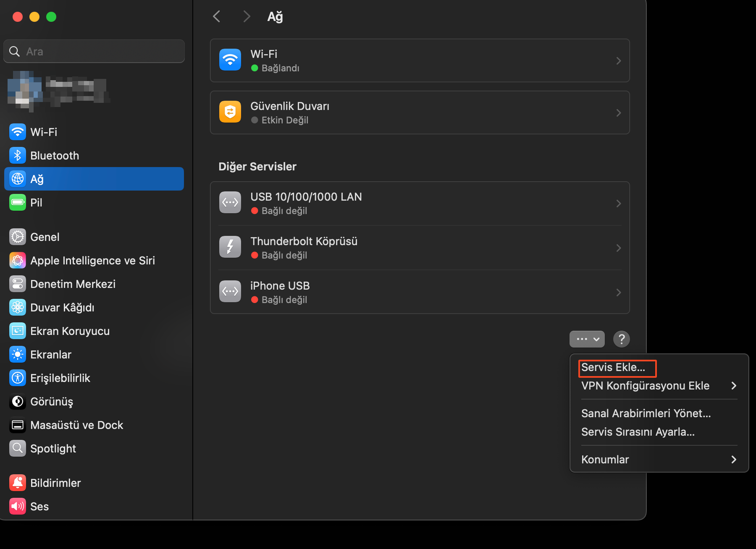
Task: Open Görünüş settings
Action: 94,401
